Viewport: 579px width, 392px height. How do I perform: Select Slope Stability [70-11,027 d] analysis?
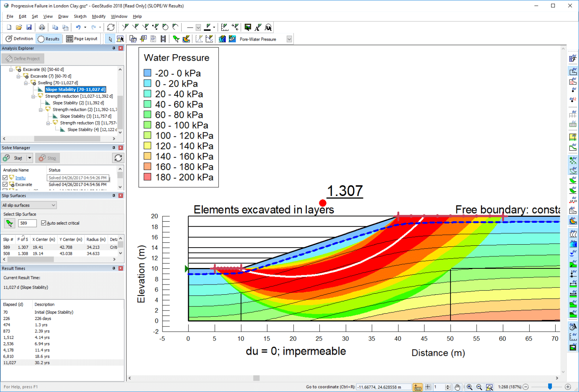[75, 89]
